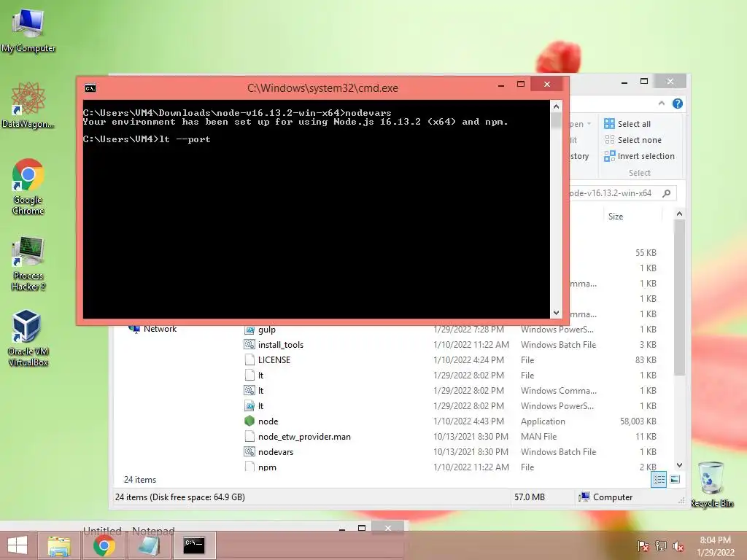Open Google Chrome desktop shortcut
The image size is (747, 560).
pyautogui.click(x=28, y=186)
